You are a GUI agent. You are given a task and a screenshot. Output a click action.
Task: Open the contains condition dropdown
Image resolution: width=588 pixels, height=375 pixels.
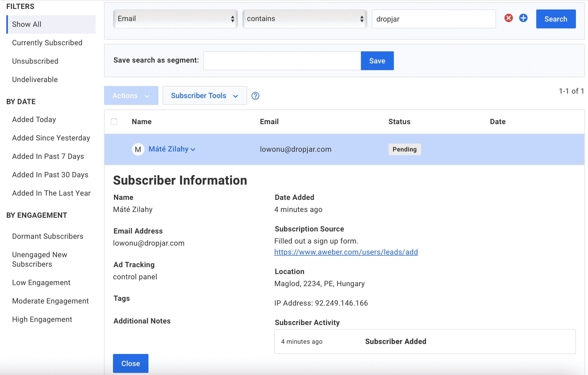click(x=305, y=19)
